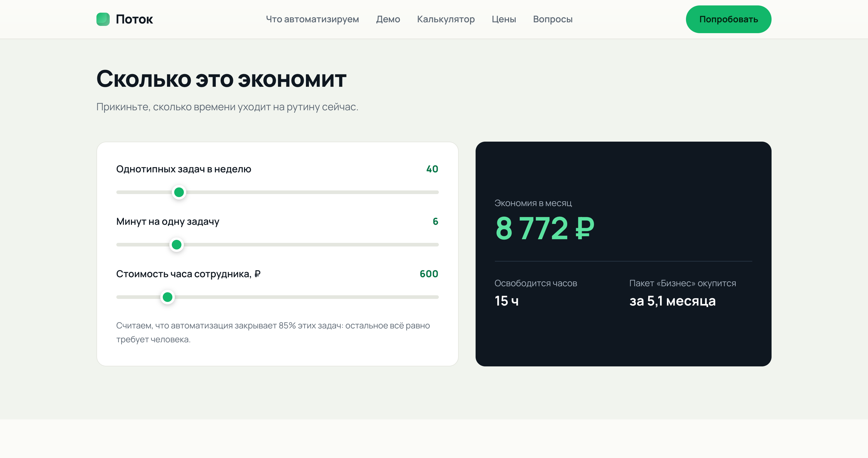This screenshot has height=458, width=868.
Task: Click the Пакет «Бизнес» окупится label
Action: [683, 283]
